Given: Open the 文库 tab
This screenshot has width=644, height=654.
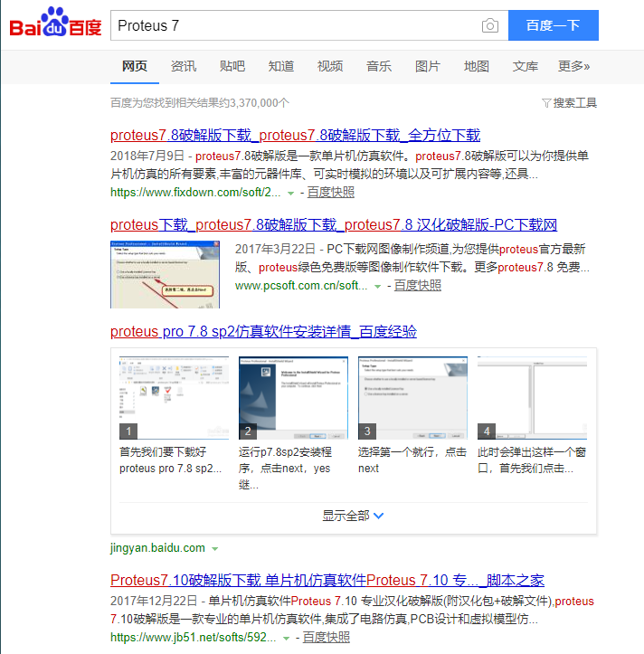Looking at the screenshot, I should point(526,66).
